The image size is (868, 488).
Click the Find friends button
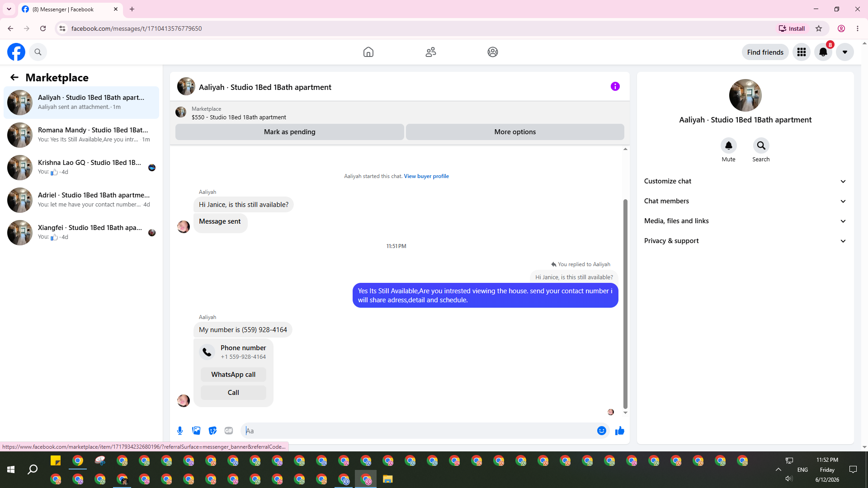765,52
